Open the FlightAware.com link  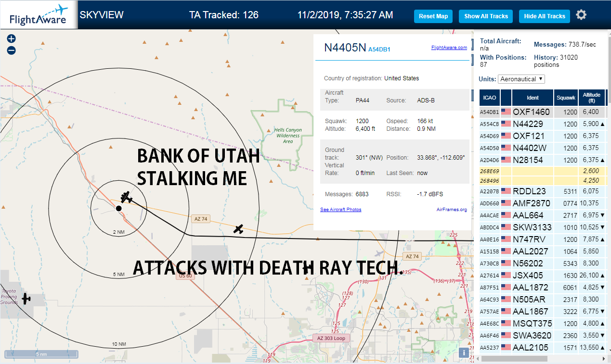tap(449, 48)
